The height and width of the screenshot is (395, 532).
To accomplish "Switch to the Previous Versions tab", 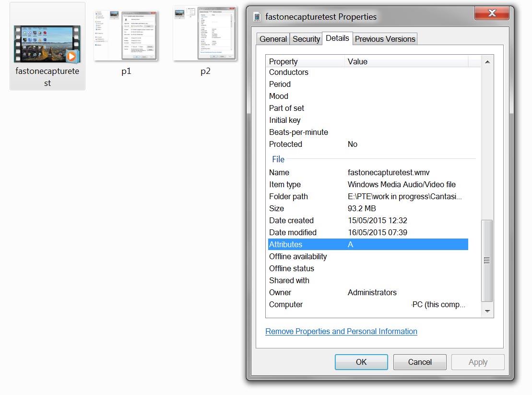I will coord(385,39).
